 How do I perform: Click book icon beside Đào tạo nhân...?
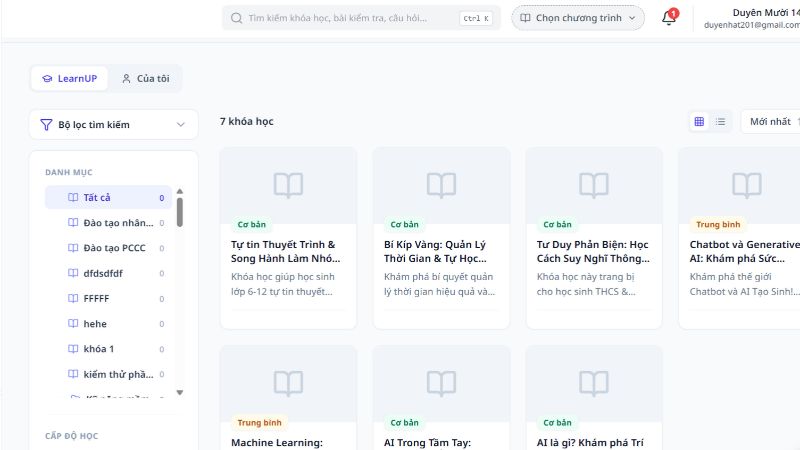[x=73, y=222]
